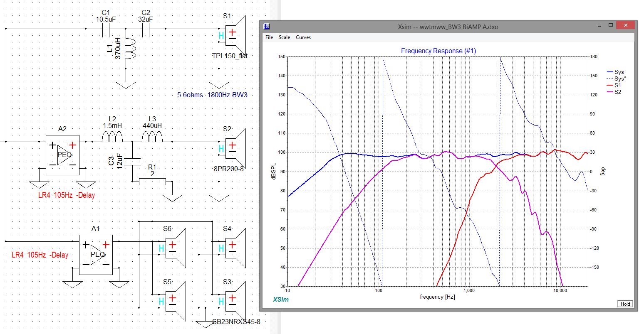Click the XSim logo text in graph
This screenshot has height=334, width=644.
[x=281, y=300]
